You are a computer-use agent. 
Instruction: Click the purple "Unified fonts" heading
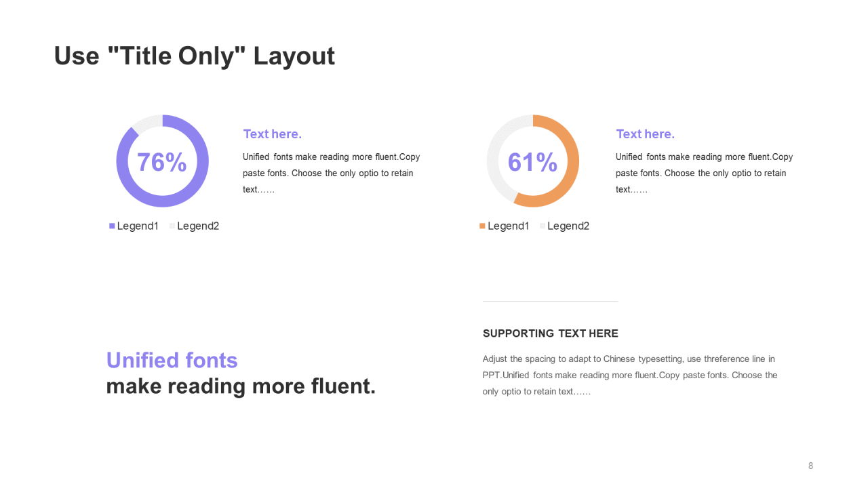172,360
